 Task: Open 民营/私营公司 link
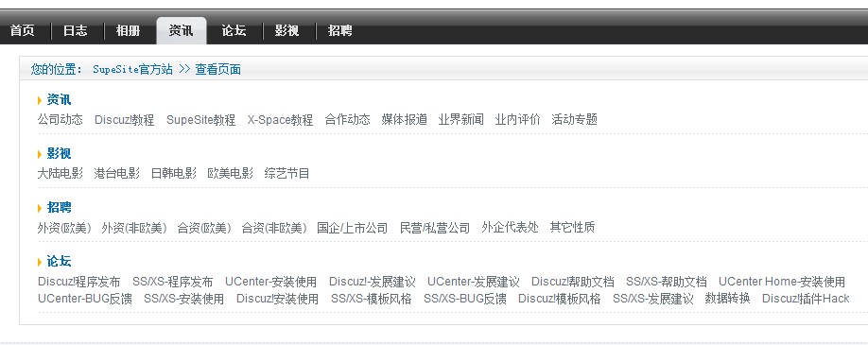(435, 227)
